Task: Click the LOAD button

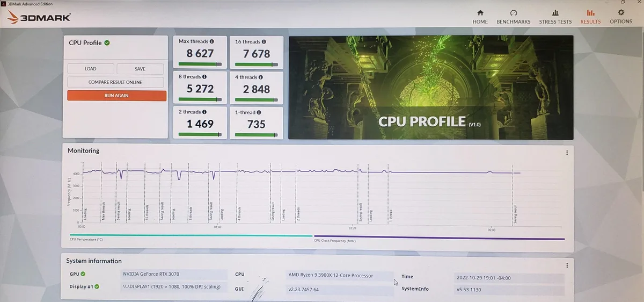Action: coord(91,69)
